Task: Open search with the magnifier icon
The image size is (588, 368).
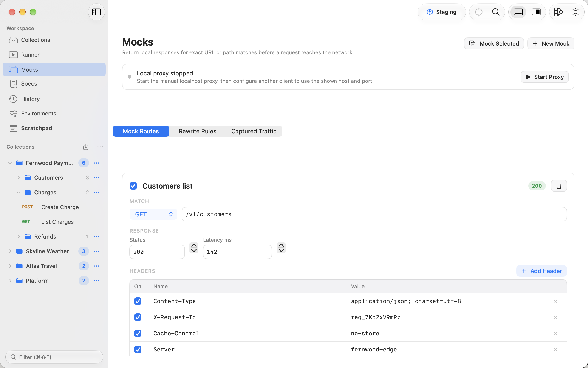Action: coord(496,12)
